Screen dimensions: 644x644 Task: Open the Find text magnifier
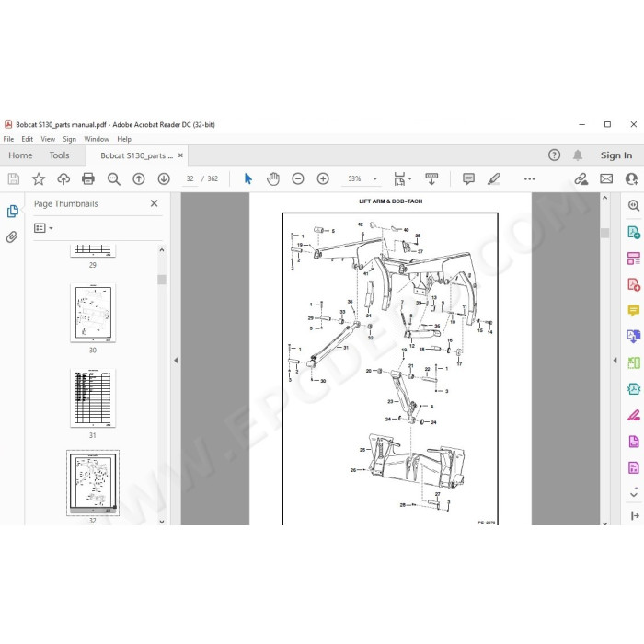point(114,179)
